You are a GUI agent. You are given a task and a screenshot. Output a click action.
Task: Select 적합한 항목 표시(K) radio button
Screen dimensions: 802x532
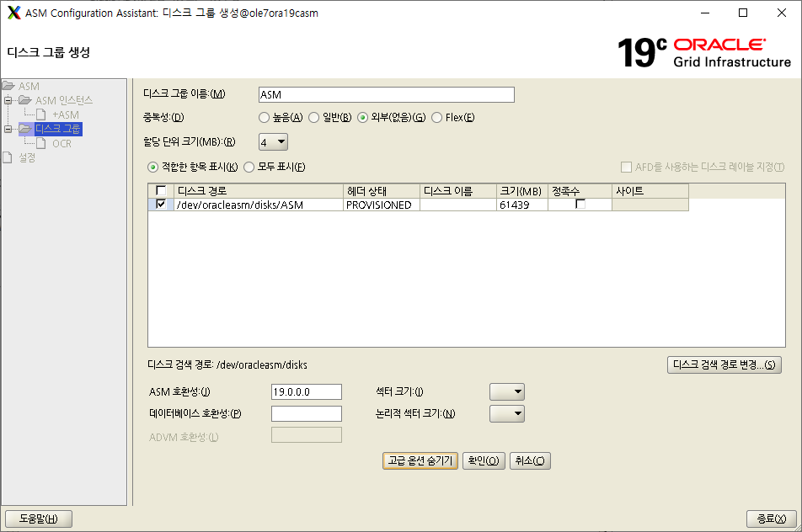click(x=152, y=168)
